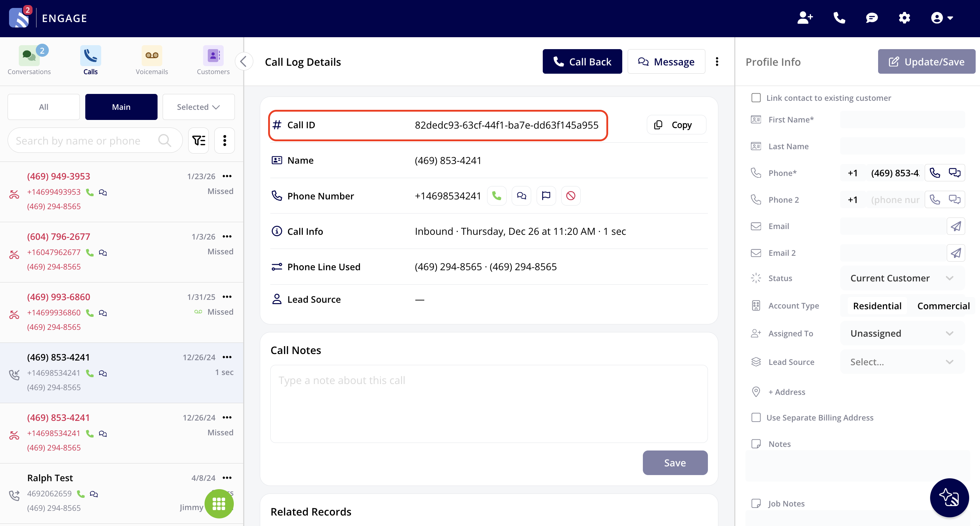Message the phone number using the chat icon
Image resolution: width=980 pixels, height=526 pixels.
click(x=521, y=196)
